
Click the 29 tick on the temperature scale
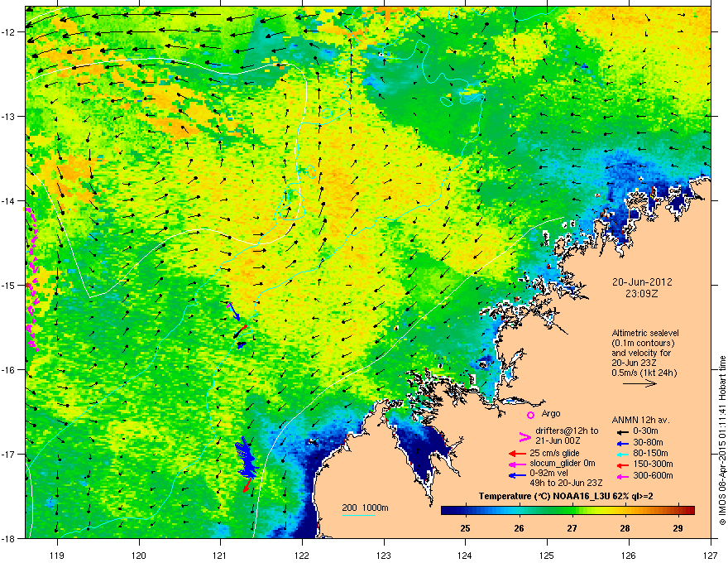(678, 528)
